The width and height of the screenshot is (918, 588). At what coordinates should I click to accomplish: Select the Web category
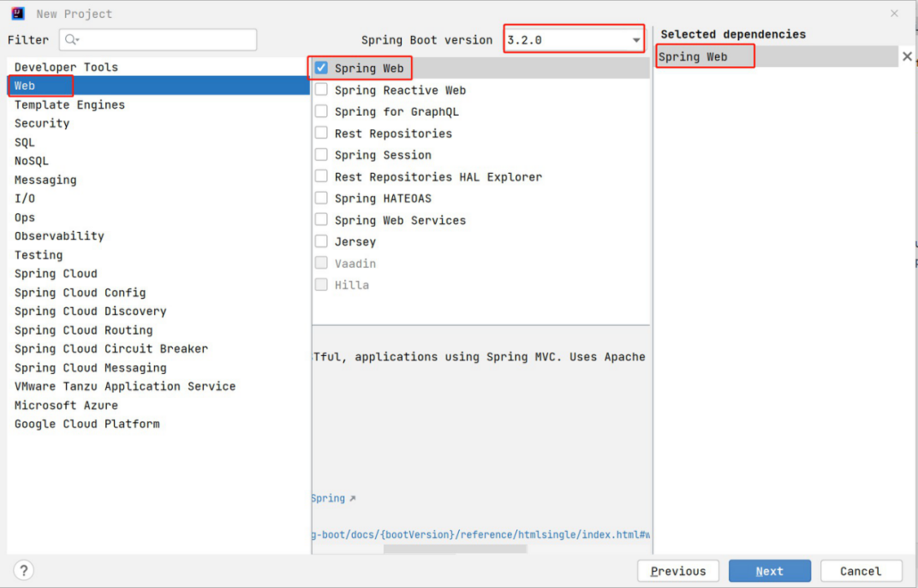(158, 86)
